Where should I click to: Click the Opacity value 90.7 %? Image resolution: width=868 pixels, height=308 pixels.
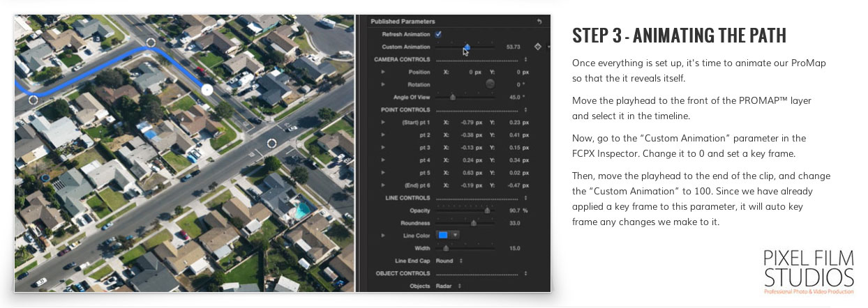[x=518, y=210]
